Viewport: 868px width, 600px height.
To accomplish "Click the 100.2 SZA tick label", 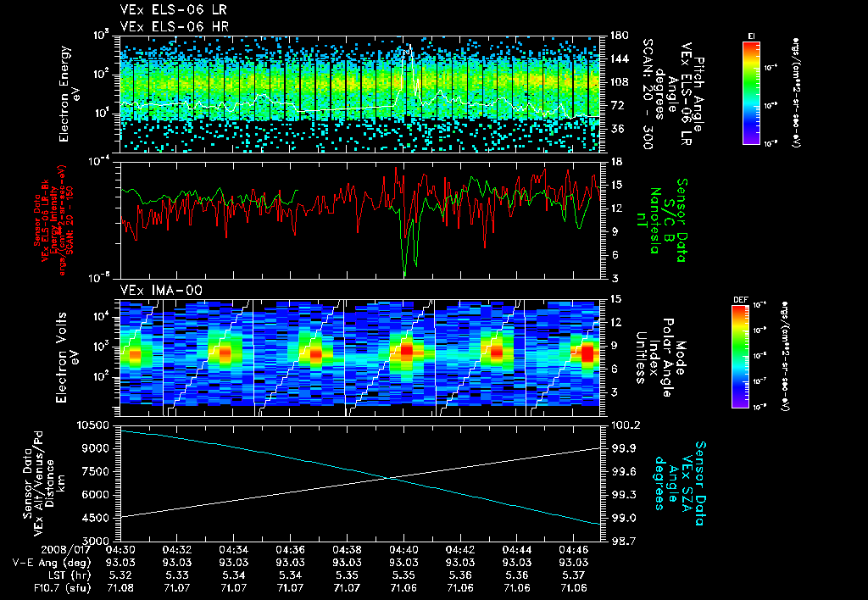I will point(626,425).
